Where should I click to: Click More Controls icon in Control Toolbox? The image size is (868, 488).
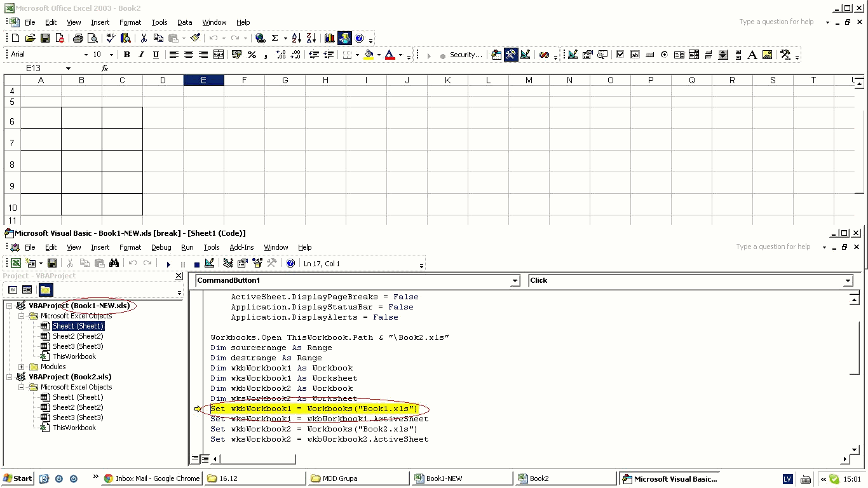(785, 55)
